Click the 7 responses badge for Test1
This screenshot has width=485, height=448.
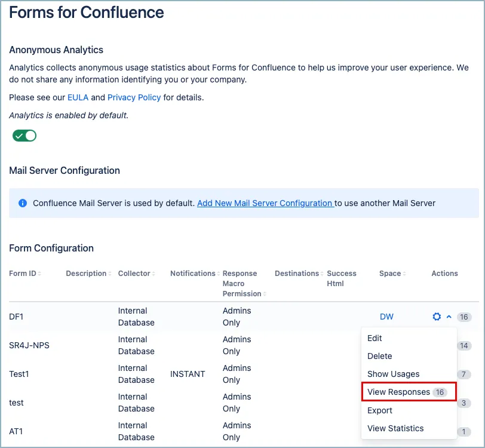point(463,375)
